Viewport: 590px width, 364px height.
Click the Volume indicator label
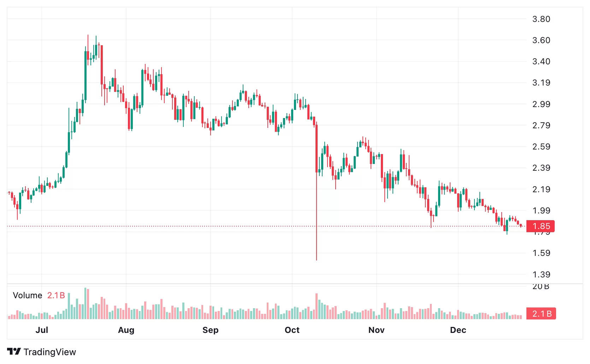click(28, 295)
